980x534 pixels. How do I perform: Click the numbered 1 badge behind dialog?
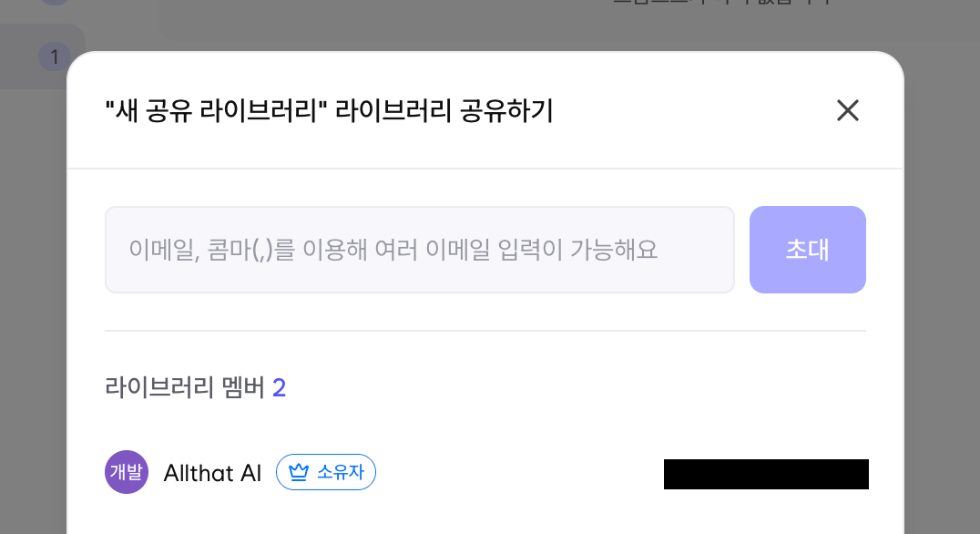(x=55, y=56)
